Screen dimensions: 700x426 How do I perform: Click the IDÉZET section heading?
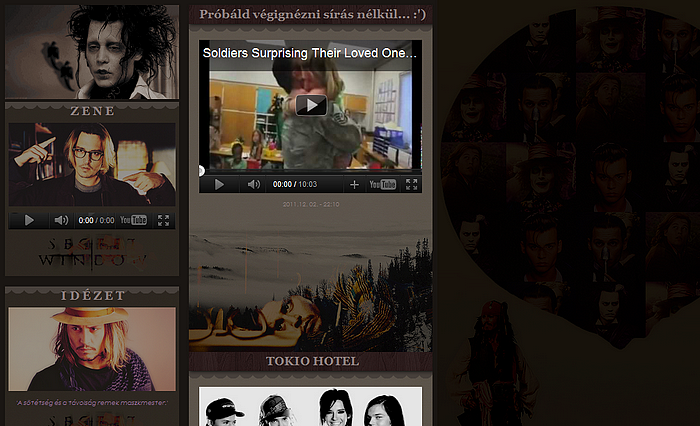[92, 296]
